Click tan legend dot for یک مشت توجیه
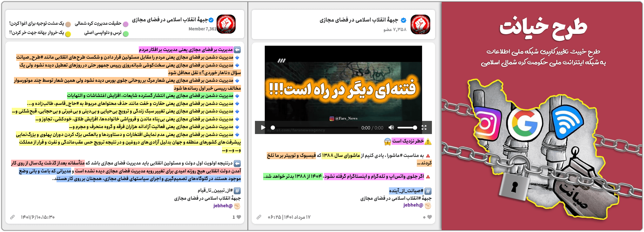 [x=68, y=24]
